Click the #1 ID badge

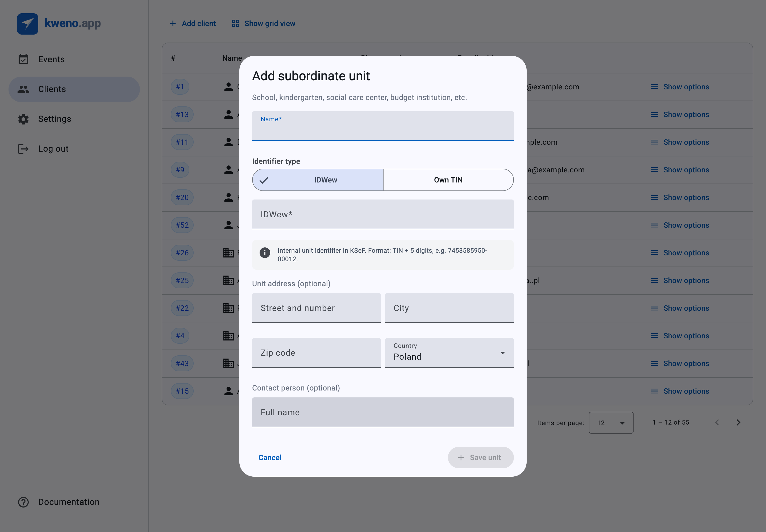(x=180, y=87)
